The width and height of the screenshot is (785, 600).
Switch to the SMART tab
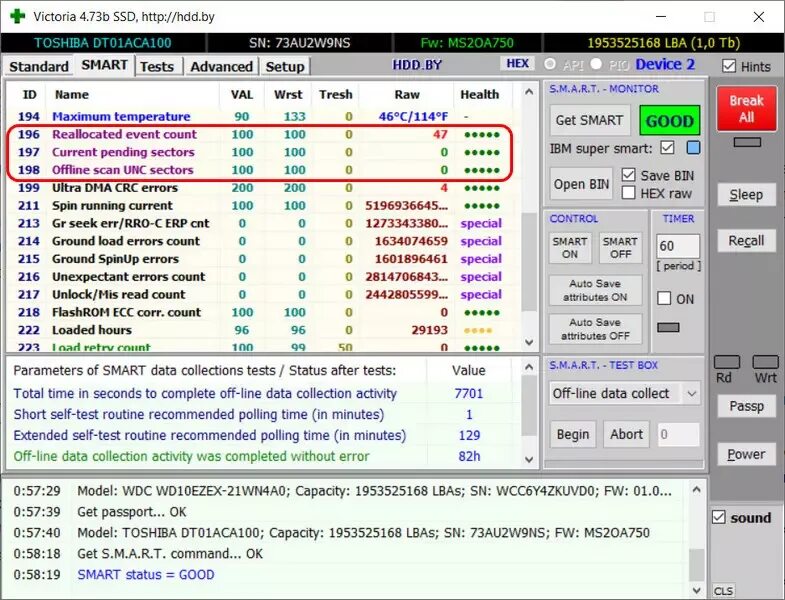pyautogui.click(x=104, y=65)
